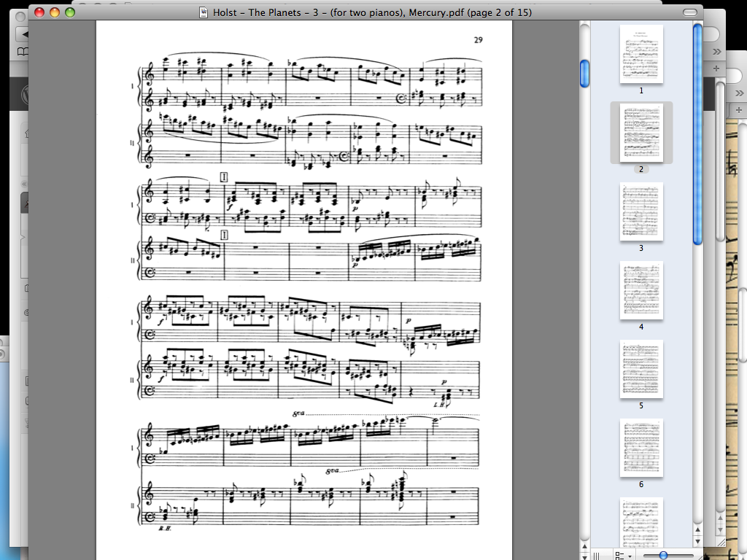
Task: Go to page 5 thumbnail
Action: pos(641,369)
